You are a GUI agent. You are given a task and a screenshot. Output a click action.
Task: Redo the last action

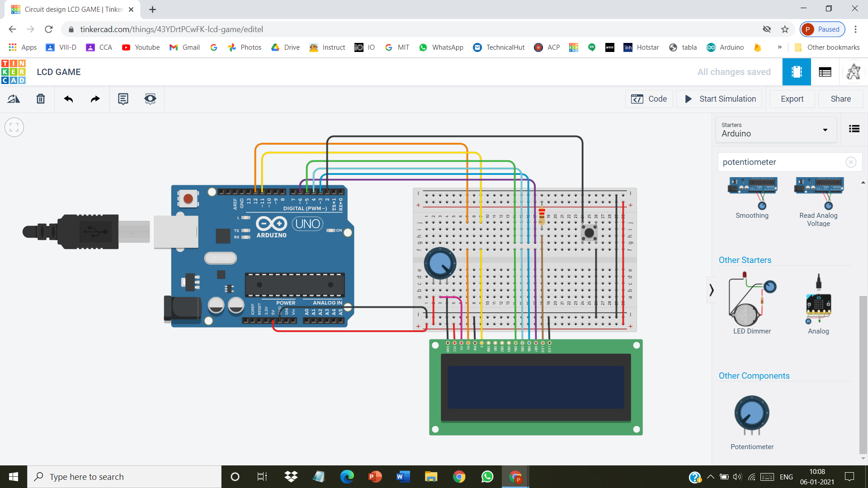95,99
